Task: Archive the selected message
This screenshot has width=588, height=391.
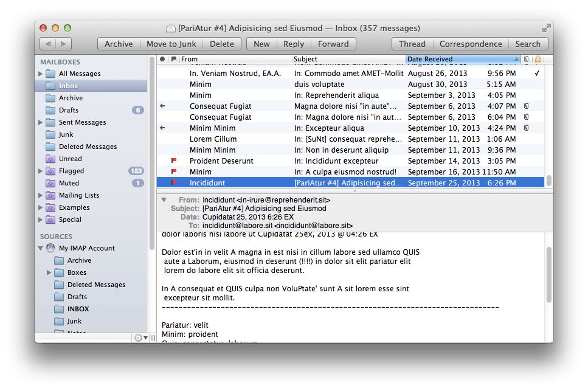Action: point(119,44)
